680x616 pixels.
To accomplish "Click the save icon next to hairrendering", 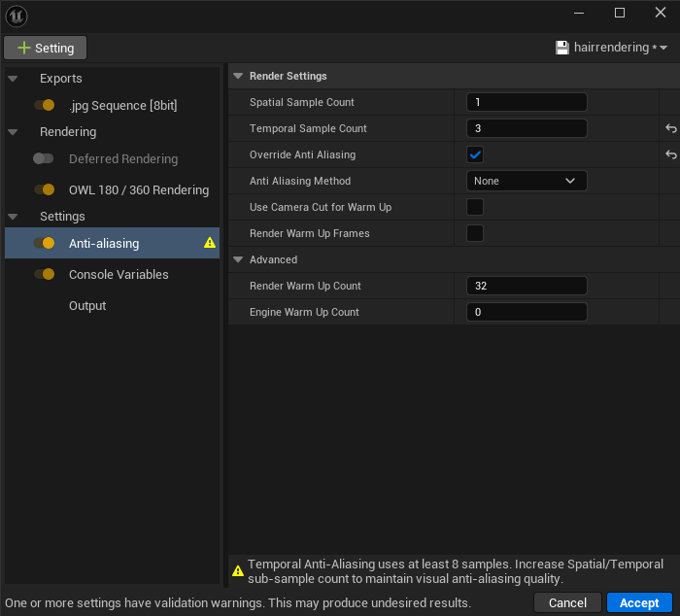I will tap(561, 48).
